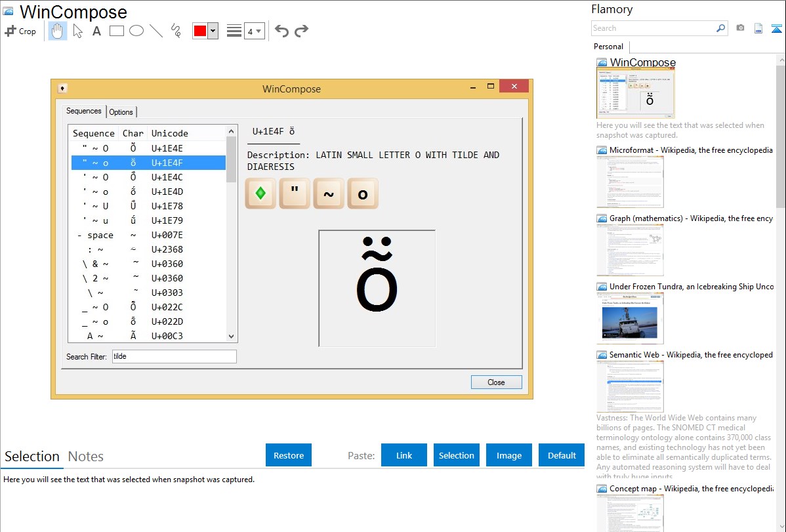Click the WinCompose window title bar icon
The width and height of the screenshot is (786, 532).
click(x=62, y=89)
